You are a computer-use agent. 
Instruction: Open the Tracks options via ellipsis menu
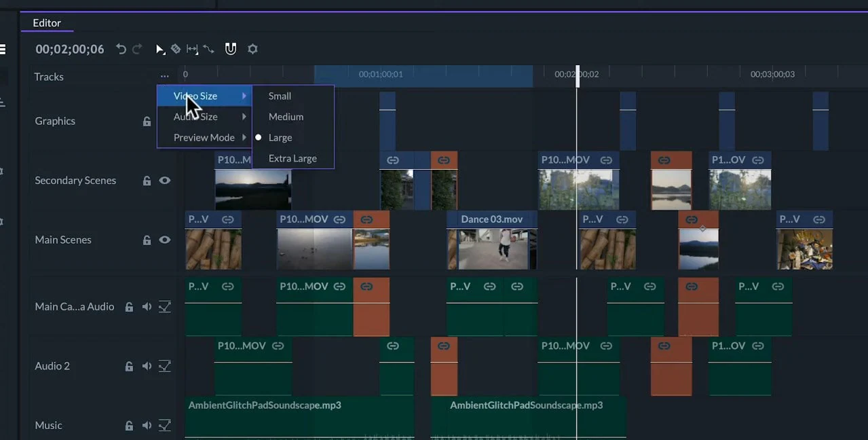[x=164, y=76]
